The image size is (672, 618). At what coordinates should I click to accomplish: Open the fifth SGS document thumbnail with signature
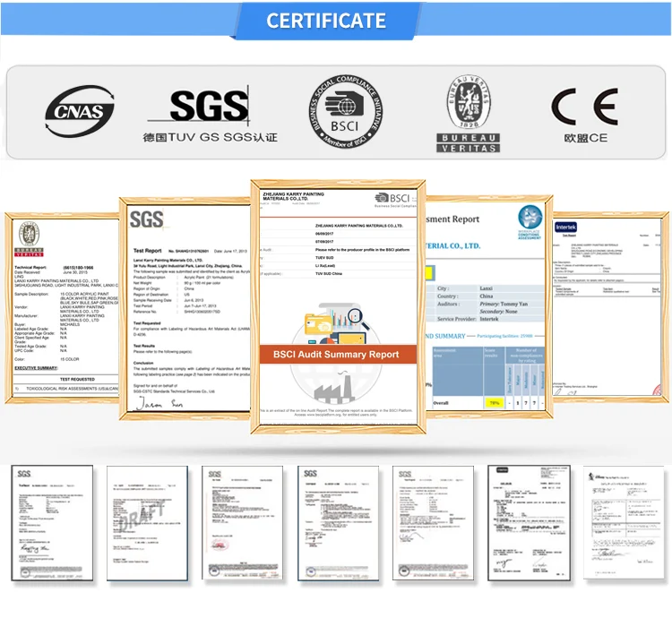coord(434,522)
